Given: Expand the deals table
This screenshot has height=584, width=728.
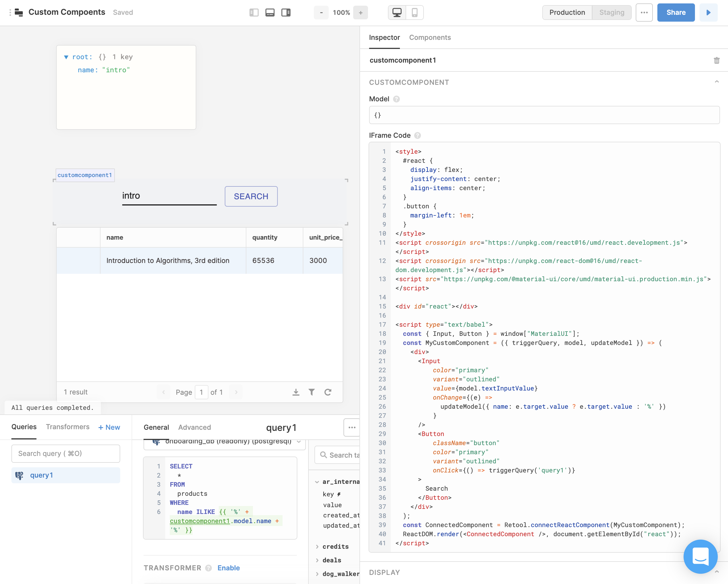Looking at the screenshot, I should pos(317,560).
